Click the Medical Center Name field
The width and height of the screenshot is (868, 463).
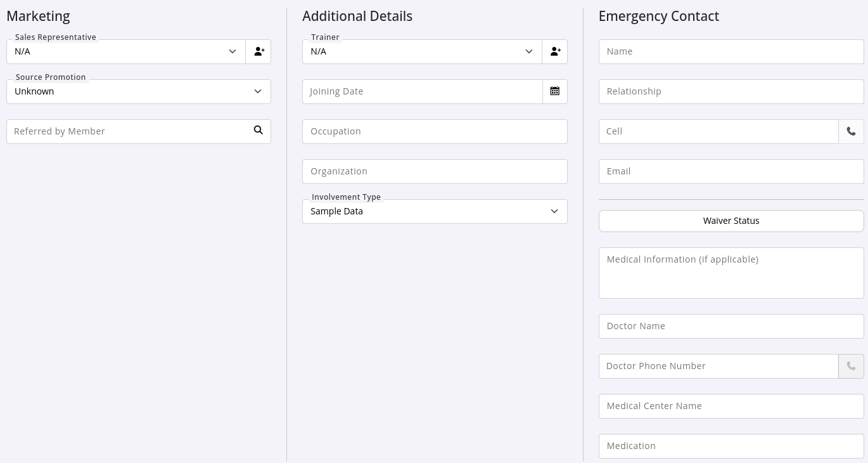coord(731,406)
